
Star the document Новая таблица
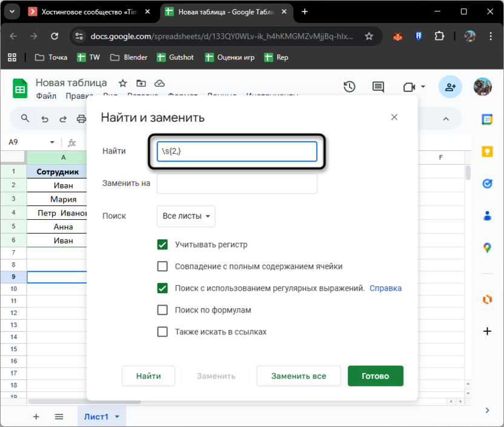pyautogui.click(x=122, y=83)
